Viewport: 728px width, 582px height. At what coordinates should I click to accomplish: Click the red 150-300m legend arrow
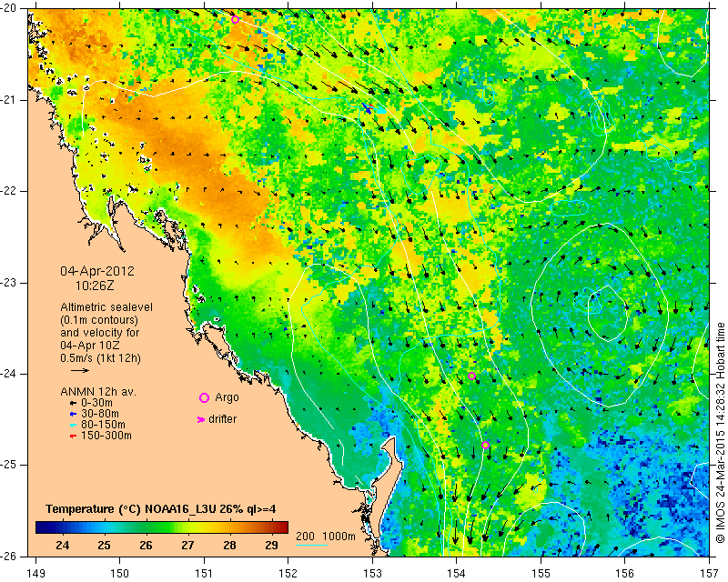click(73, 436)
